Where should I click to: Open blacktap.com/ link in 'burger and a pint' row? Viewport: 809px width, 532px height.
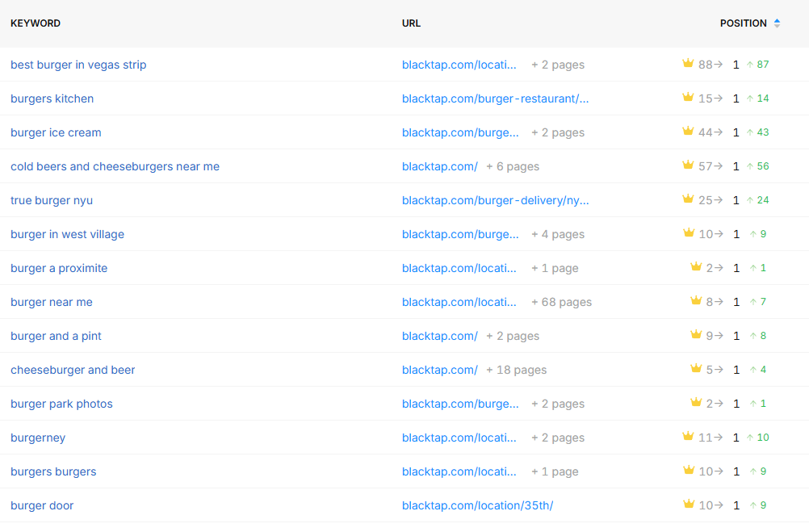point(439,336)
